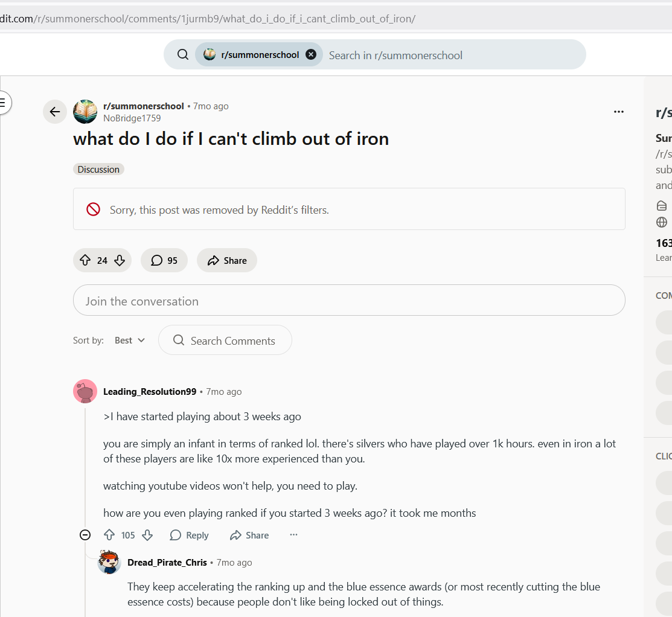The height and width of the screenshot is (617, 672).
Task: Reply to Leading_Resolution99's comment
Action: (x=189, y=535)
